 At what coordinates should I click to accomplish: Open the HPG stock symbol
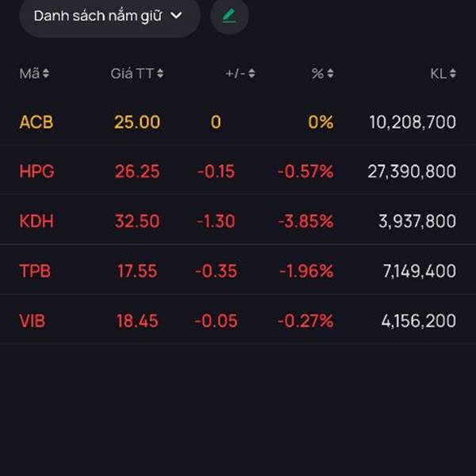[x=36, y=171]
